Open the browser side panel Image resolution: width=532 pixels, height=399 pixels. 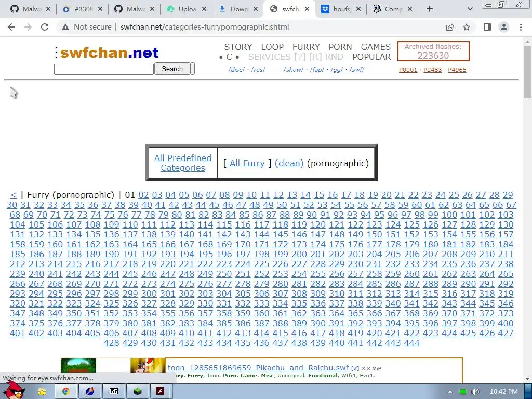click(x=487, y=27)
